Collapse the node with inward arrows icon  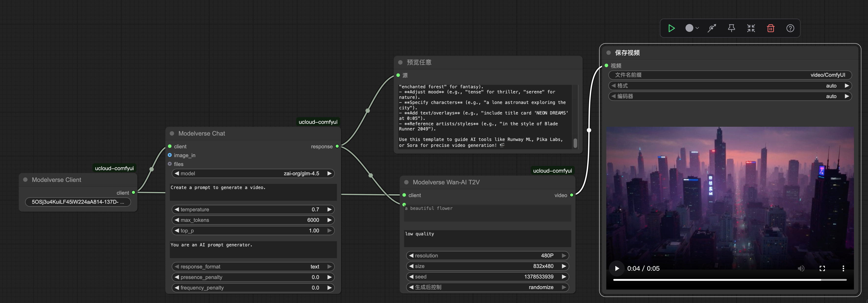(751, 28)
